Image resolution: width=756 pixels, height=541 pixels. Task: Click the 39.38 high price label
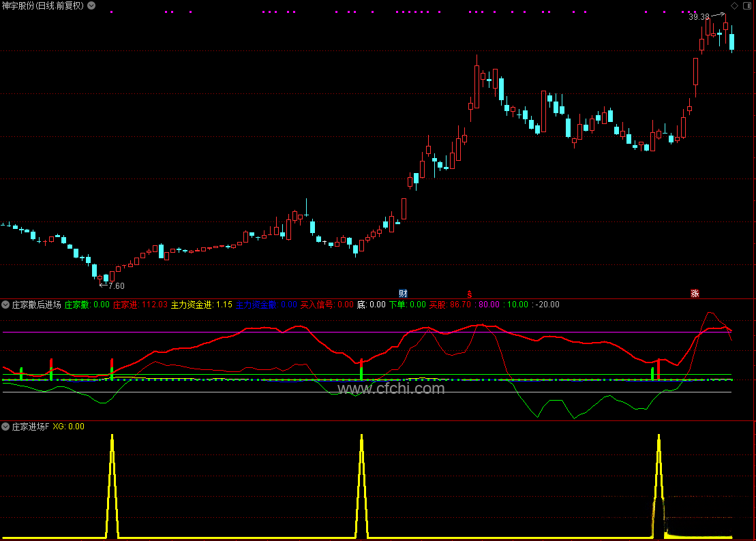tap(699, 17)
